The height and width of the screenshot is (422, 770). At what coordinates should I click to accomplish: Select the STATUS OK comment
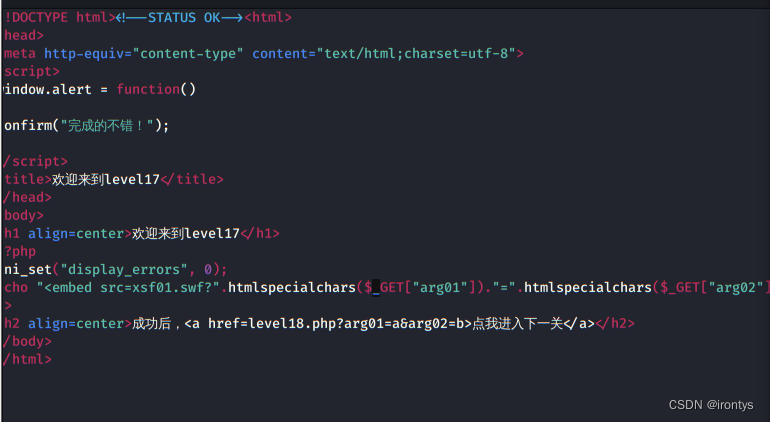pyautogui.click(x=180, y=18)
